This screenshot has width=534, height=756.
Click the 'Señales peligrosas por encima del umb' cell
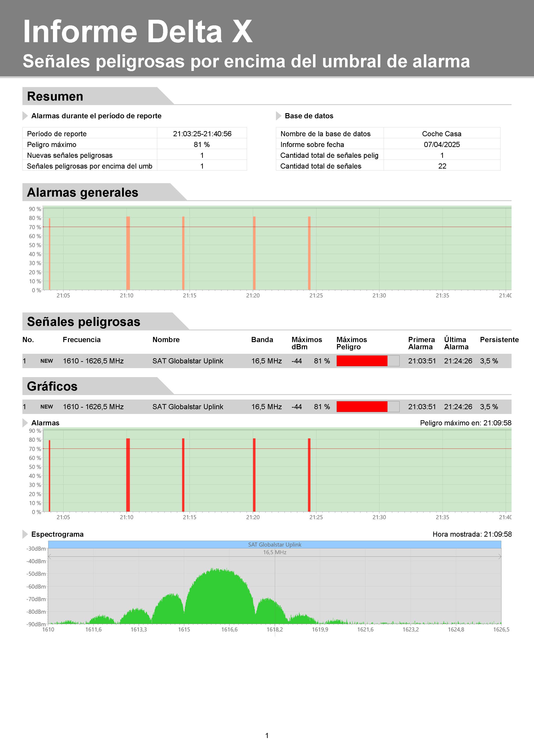pyautogui.click(x=90, y=166)
